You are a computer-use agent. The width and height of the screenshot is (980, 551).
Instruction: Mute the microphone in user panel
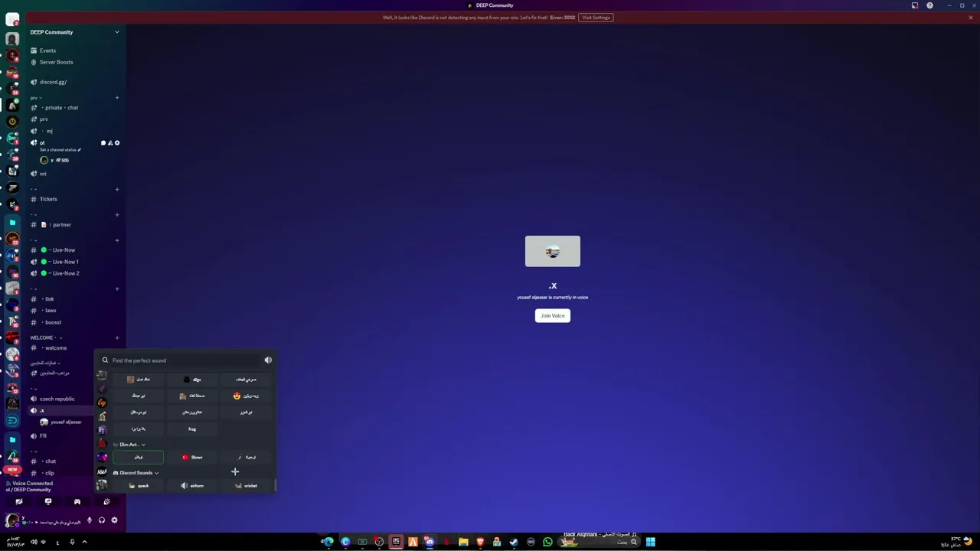tap(90, 520)
